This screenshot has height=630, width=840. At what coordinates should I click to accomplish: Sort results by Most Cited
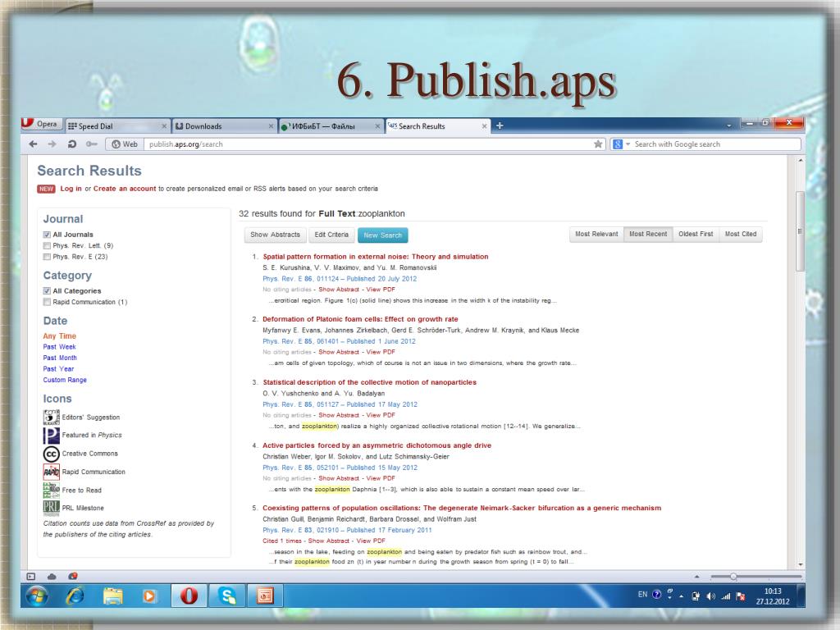coord(741,234)
